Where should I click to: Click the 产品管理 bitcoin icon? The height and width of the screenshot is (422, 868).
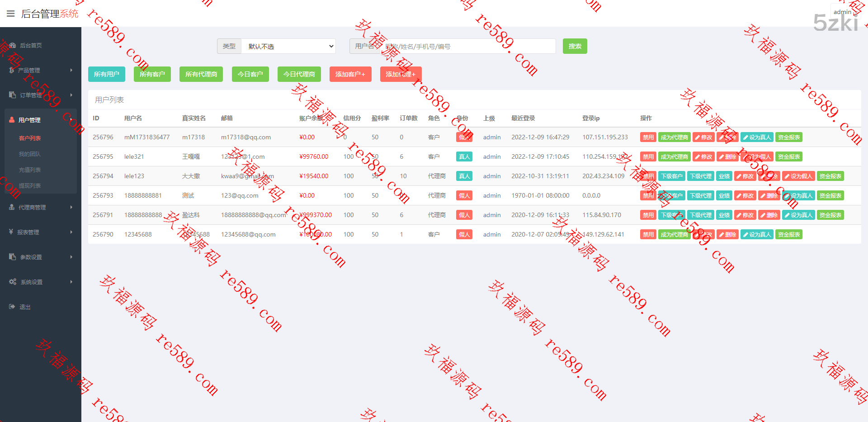click(x=12, y=70)
